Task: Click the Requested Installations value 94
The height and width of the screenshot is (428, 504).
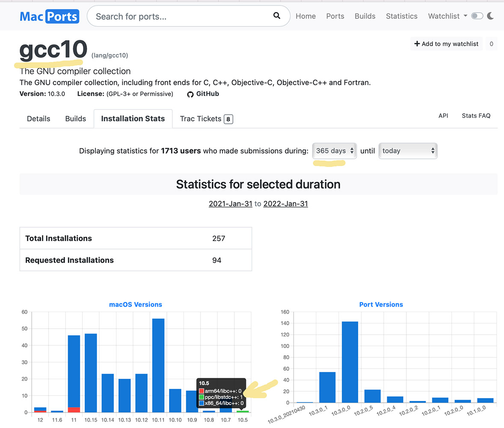Action: click(x=216, y=261)
